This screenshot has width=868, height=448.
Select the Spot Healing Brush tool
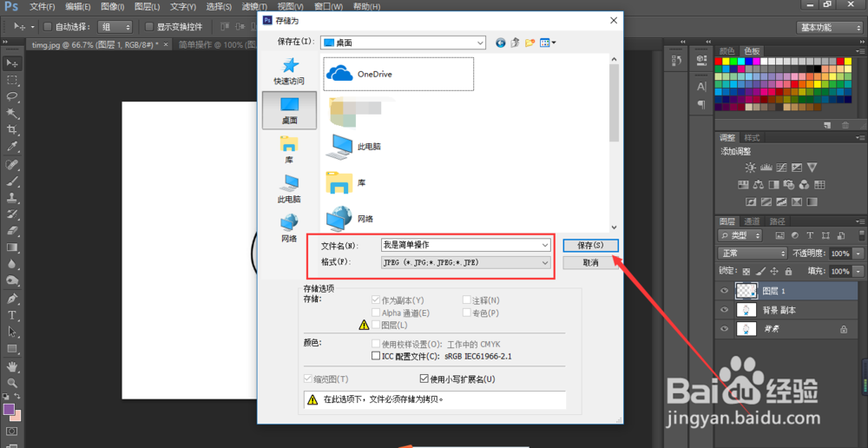(x=12, y=164)
